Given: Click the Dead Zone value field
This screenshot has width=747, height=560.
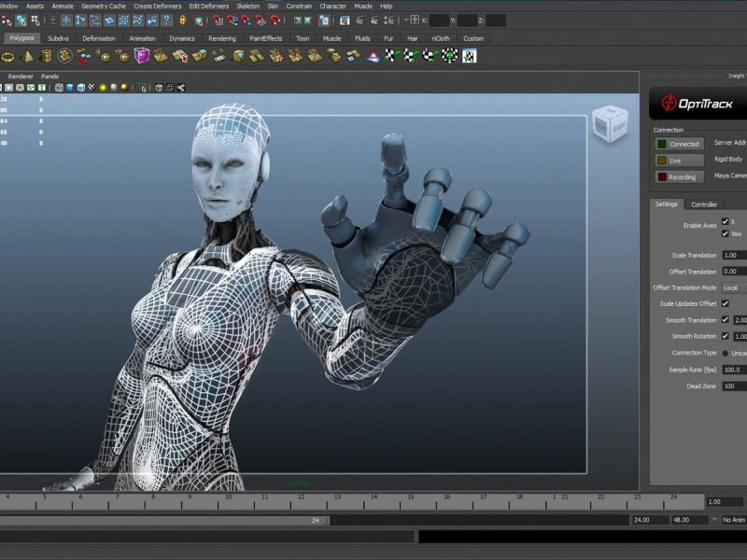Looking at the screenshot, I should click(x=734, y=386).
